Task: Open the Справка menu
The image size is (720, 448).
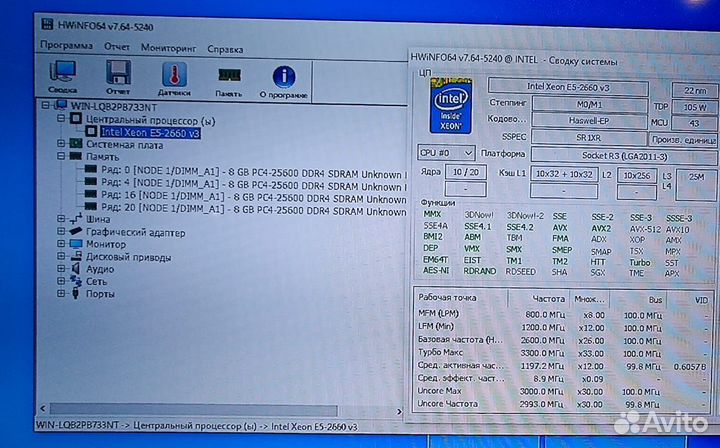Action: 225,49
